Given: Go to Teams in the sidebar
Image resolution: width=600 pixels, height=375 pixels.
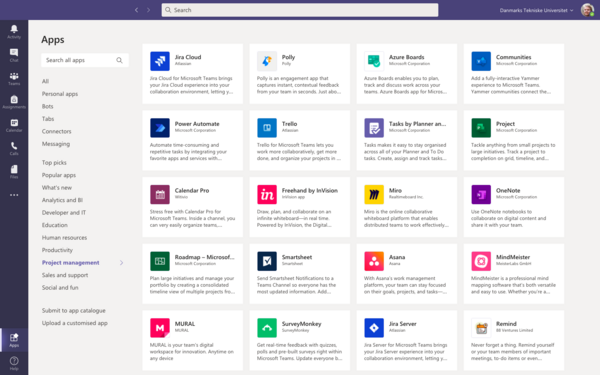Looking at the screenshot, I should click(14, 76).
